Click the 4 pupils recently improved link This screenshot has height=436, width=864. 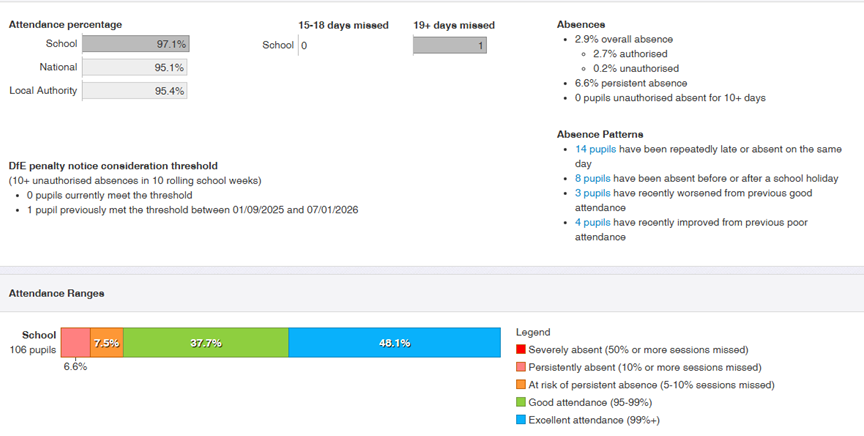[x=591, y=223]
